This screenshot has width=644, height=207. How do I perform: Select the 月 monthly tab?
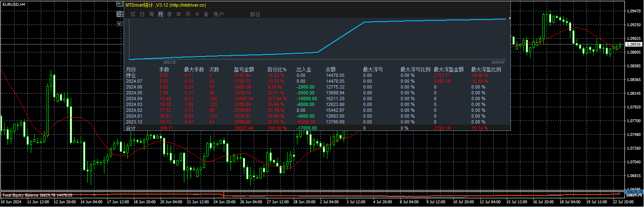[161, 14]
